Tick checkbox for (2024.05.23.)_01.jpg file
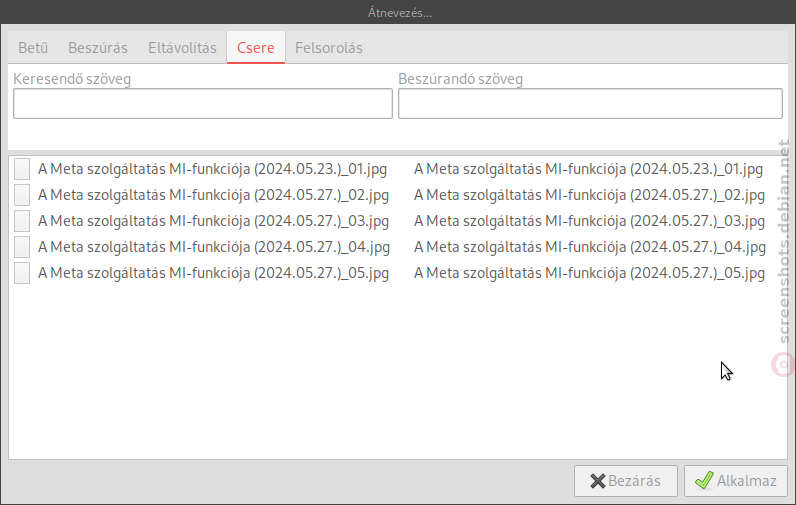 point(22,169)
